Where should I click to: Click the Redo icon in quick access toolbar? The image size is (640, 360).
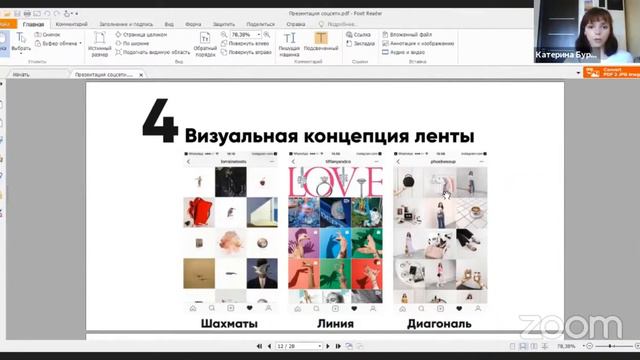[57, 14]
